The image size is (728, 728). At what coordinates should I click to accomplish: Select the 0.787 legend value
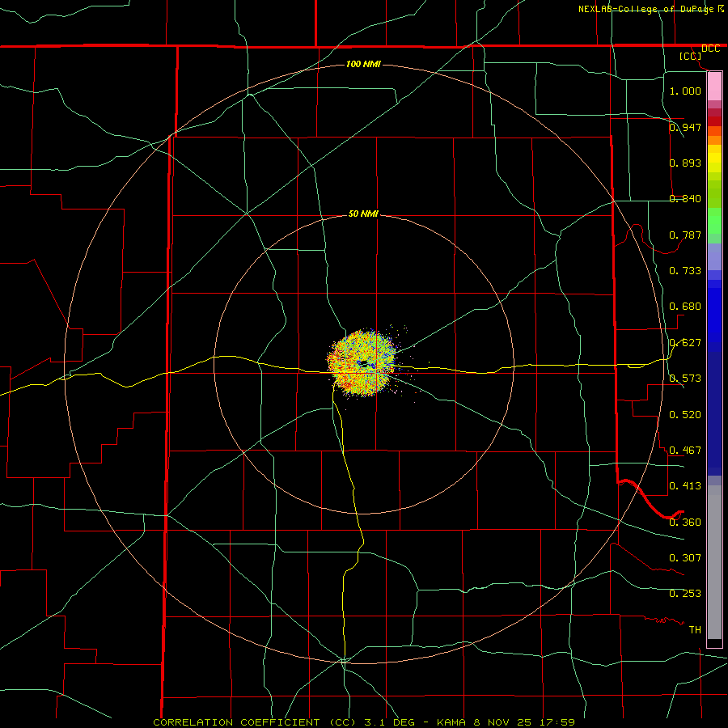pyautogui.click(x=685, y=235)
